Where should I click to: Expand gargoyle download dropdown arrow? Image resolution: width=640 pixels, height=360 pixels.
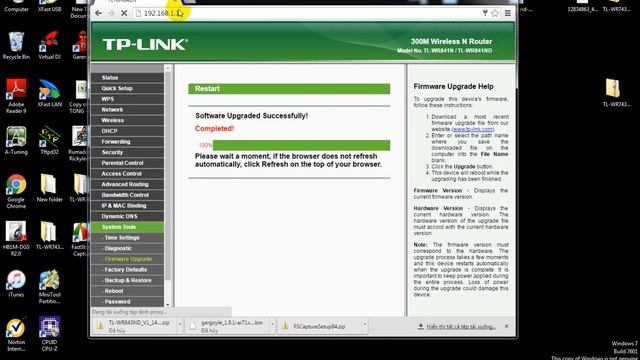pos(272,325)
